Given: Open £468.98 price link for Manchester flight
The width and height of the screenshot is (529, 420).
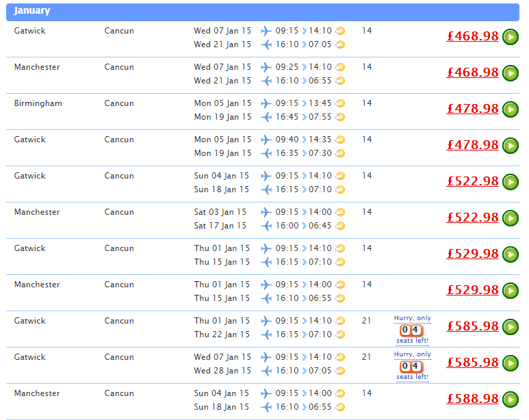Looking at the screenshot, I should (472, 73).
